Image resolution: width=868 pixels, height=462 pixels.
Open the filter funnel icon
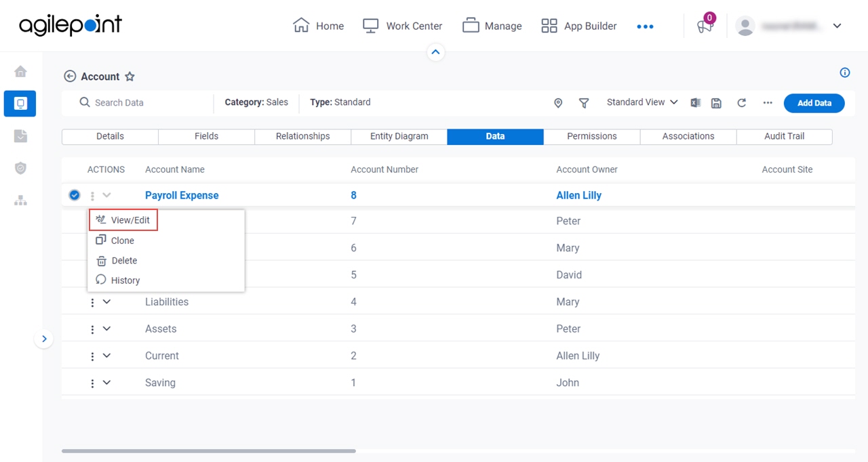click(x=584, y=103)
